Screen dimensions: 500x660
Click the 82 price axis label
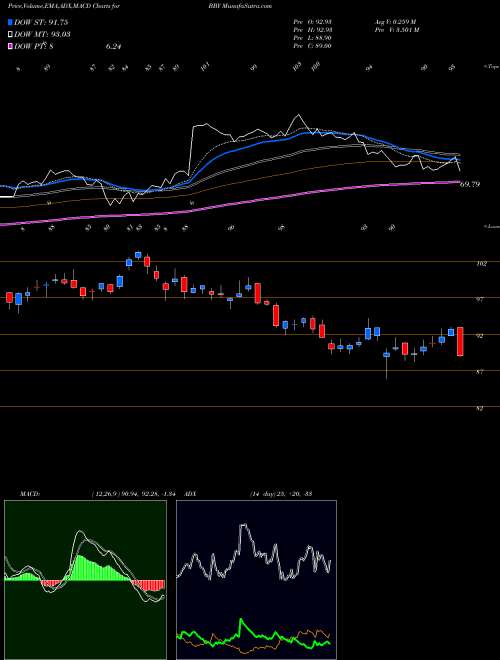click(480, 408)
